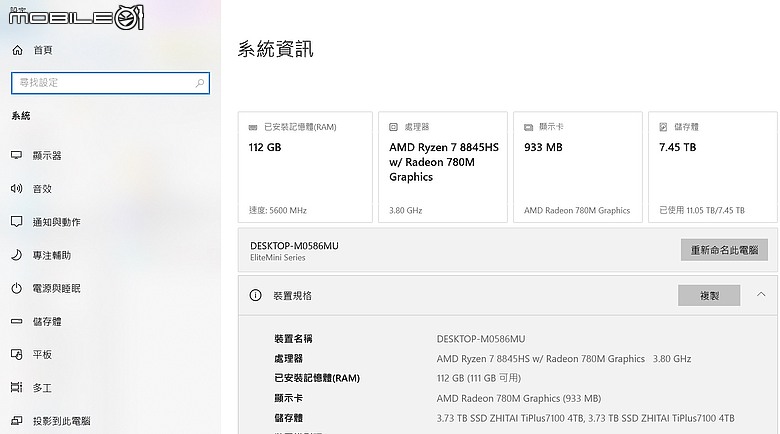Viewport: 780px width, 434px height.
Task: Open 電源與睡眠 settings
Action: (x=57, y=288)
